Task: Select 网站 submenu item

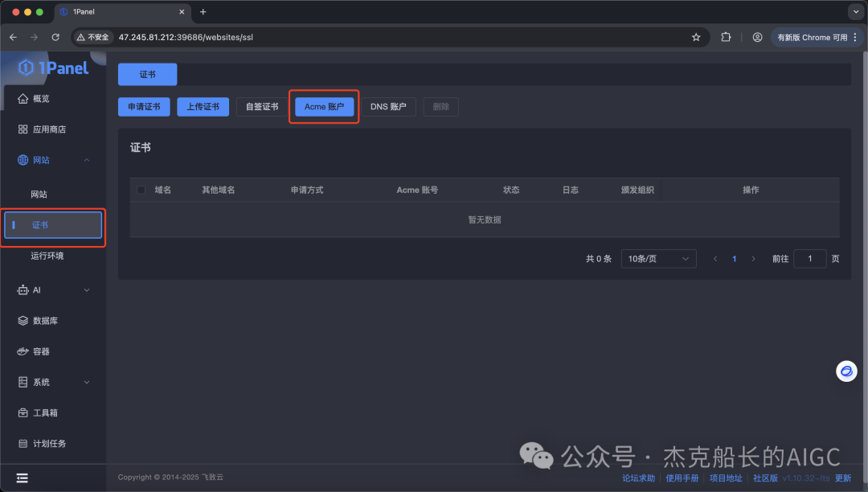Action: click(39, 195)
